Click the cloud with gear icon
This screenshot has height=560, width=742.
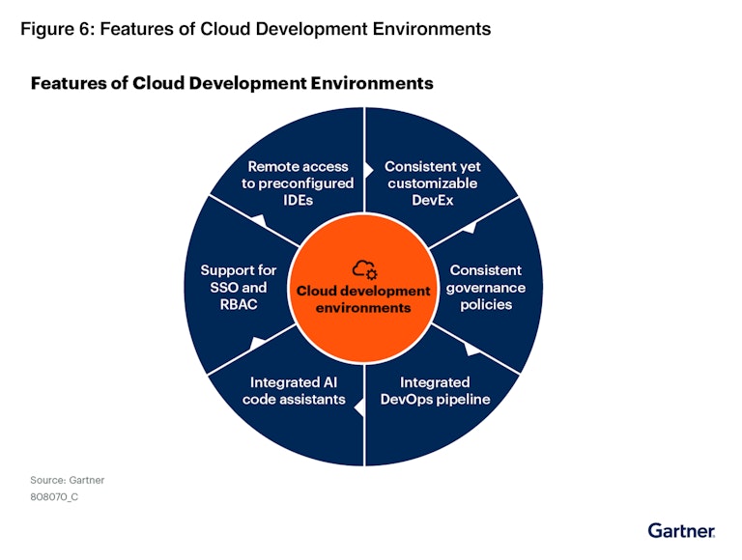point(364,270)
